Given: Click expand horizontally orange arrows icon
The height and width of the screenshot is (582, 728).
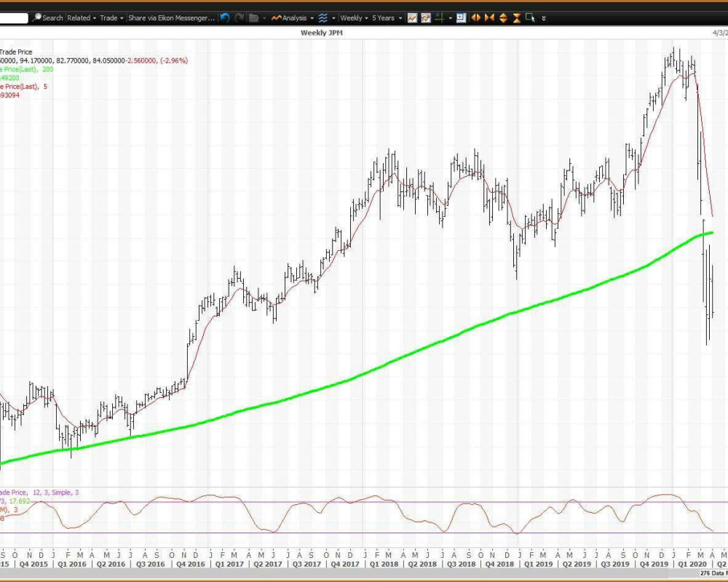Looking at the screenshot, I should point(475,17).
